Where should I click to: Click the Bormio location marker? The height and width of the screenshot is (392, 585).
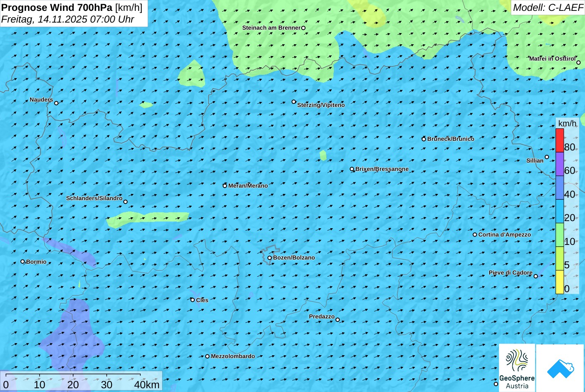click(23, 262)
